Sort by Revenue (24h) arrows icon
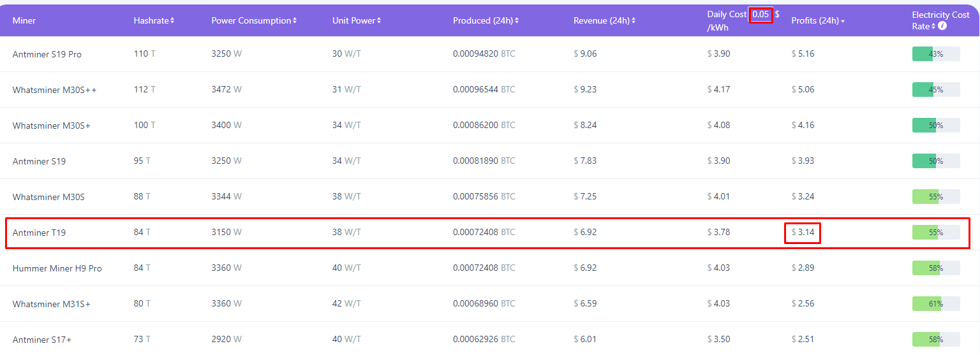Viewport: 980px width, 353px height. (x=634, y=21)
